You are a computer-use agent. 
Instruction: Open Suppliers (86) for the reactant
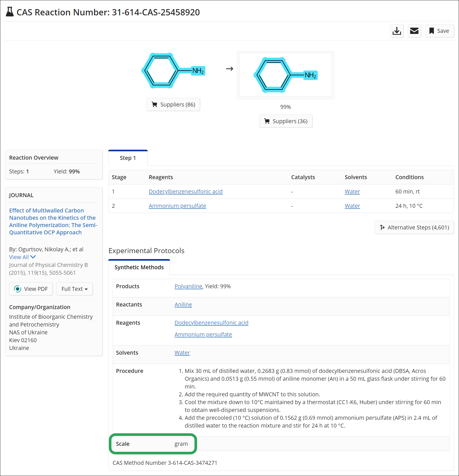pos(173,104)
